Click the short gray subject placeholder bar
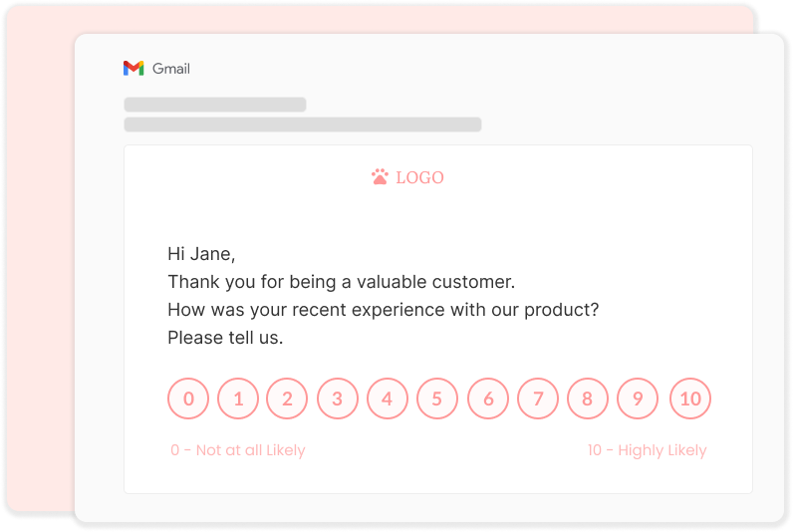 (215, 105)
